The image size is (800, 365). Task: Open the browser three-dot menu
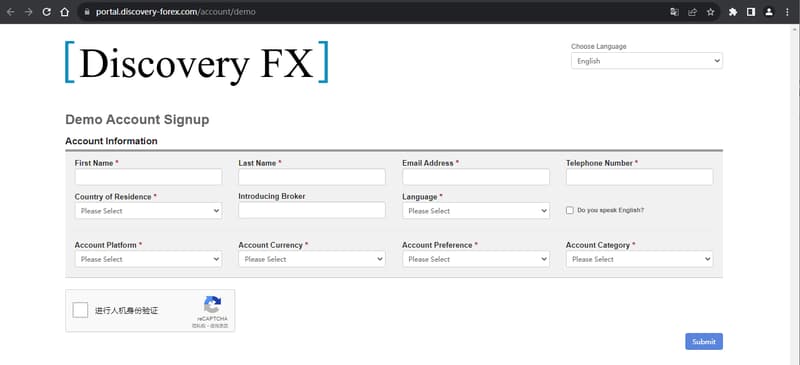click(x=787, y=12)
